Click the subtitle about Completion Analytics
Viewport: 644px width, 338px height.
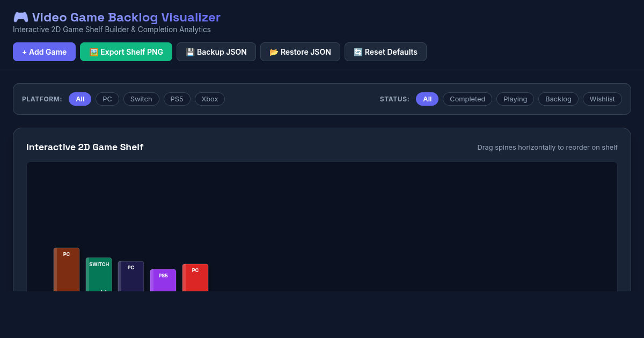click(x=112, y=30)
